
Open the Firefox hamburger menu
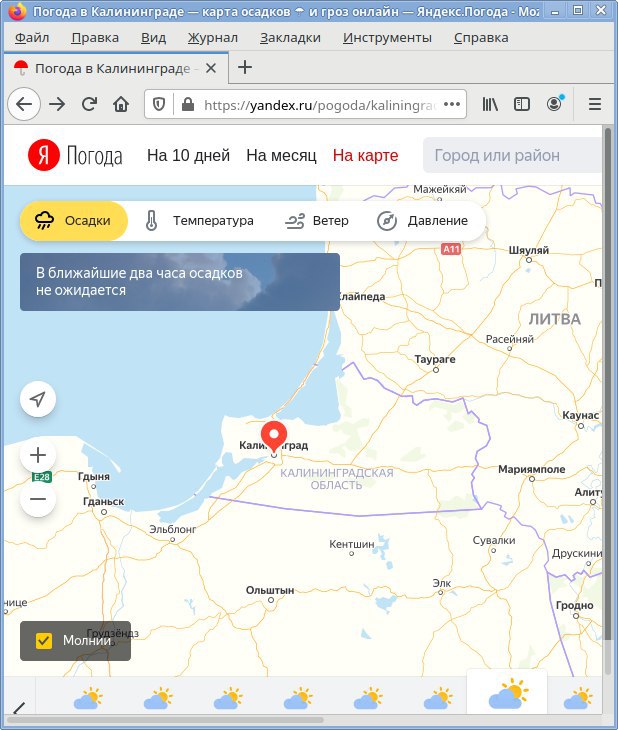tap(595, 104)
